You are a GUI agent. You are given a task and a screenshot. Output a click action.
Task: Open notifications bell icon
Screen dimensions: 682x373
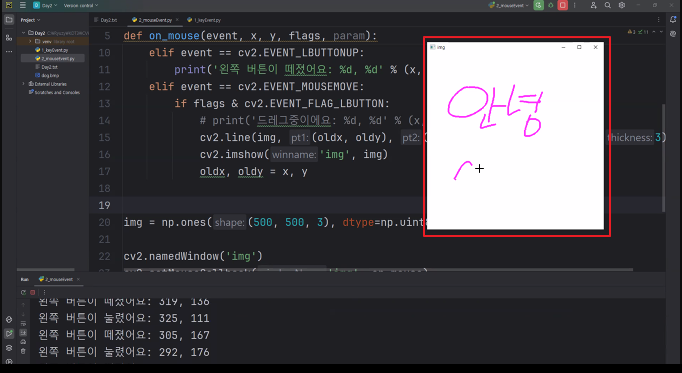(x=673, y=20)
